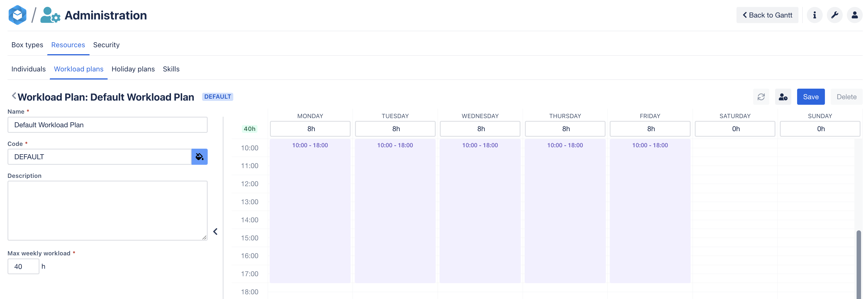Click the person-with-clock icon beside Save

783,97
